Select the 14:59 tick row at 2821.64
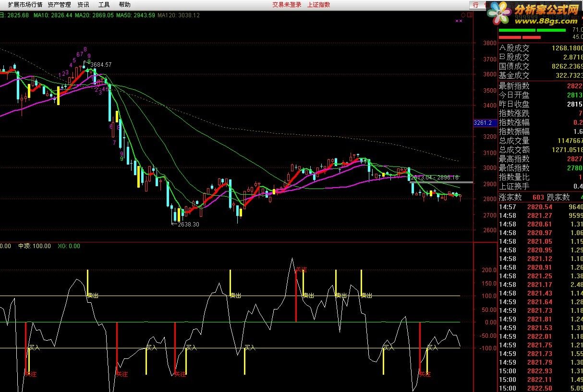Screen dimensions: 583x392 tap(540, 302)
